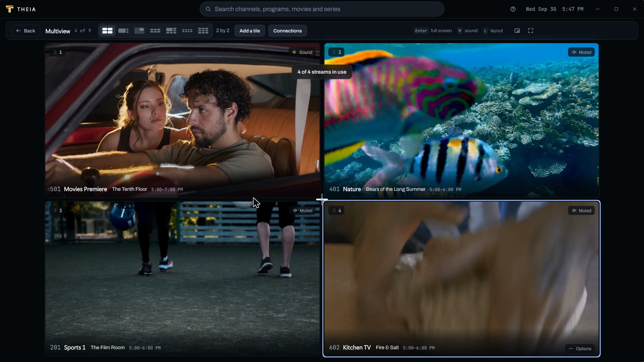The width and height of the screenshot is (644, 362).
Task: Click "Movies Premiere" channel name
Action: coord(86,189)
